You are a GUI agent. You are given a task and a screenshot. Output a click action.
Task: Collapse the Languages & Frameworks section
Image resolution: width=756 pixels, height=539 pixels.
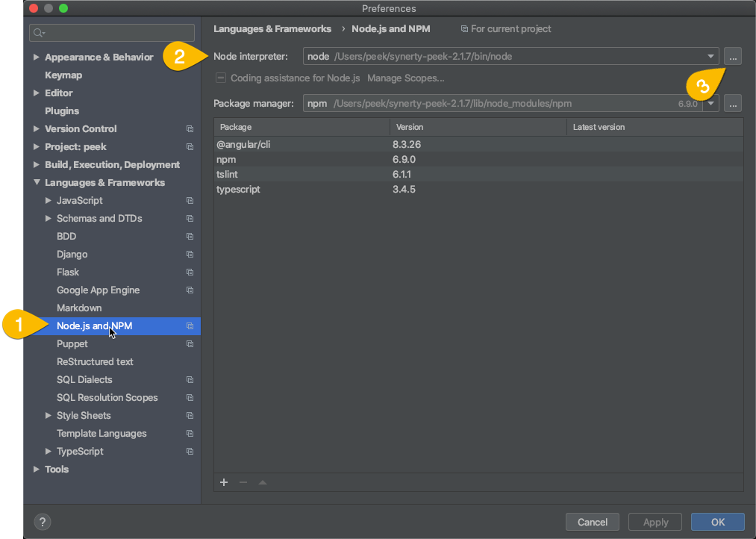(37, 182)
